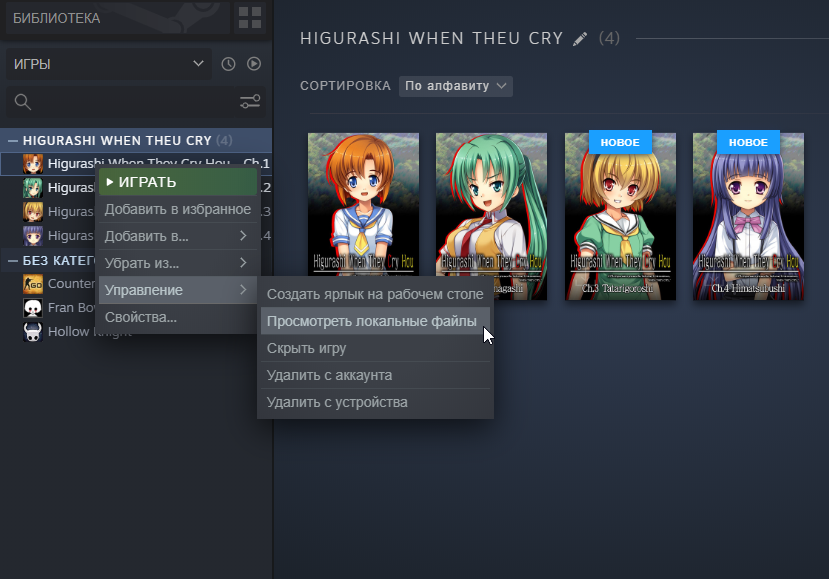Choose Добавить в избранное
Viewport: 829px width, 579px height.
pos(177,209)
